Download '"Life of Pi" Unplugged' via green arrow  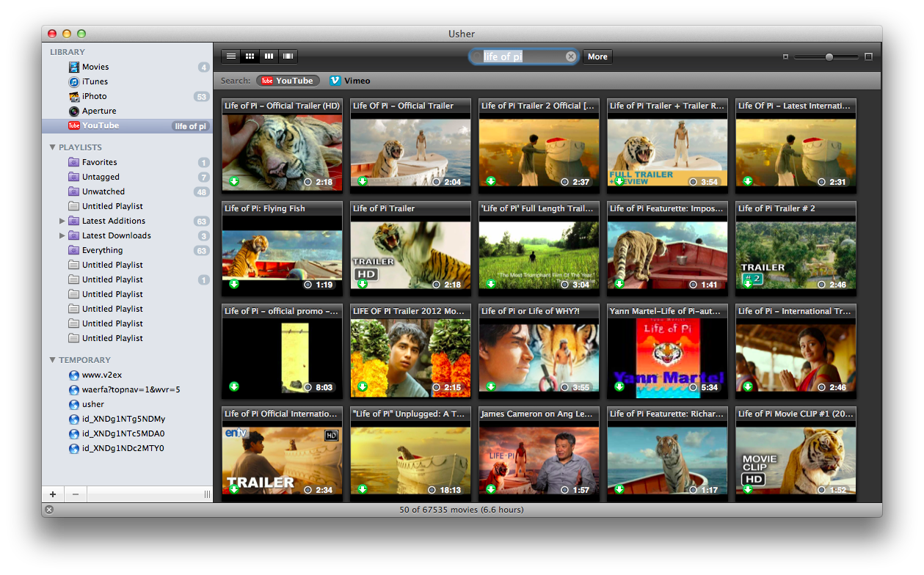point(362,489)
